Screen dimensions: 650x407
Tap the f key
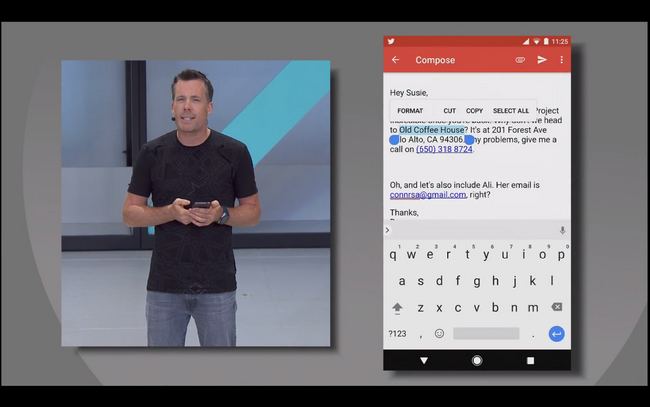tap(458, 281)
